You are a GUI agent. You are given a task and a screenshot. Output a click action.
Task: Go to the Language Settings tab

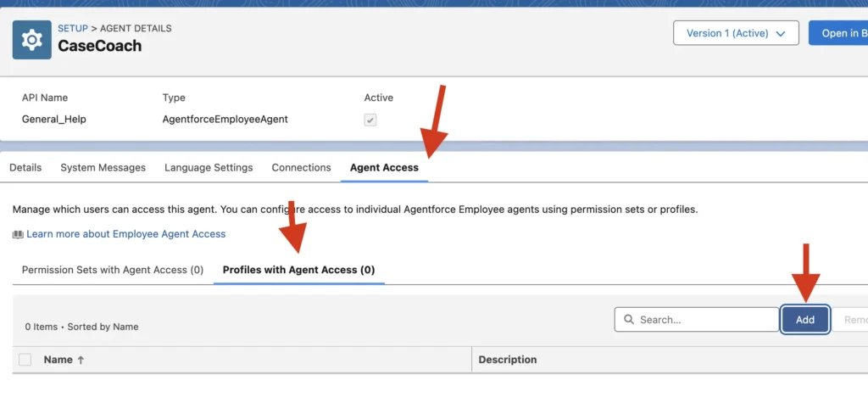click(209, 168)
